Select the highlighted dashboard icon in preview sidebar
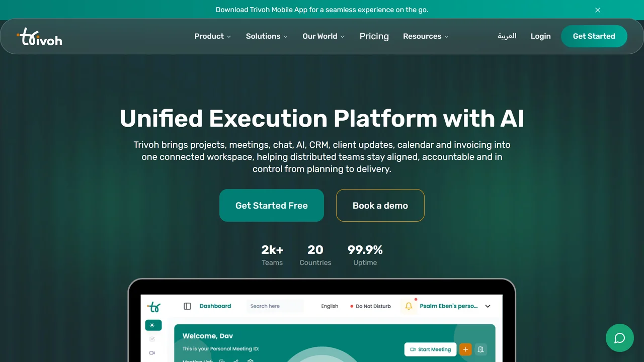 (153, 325)
